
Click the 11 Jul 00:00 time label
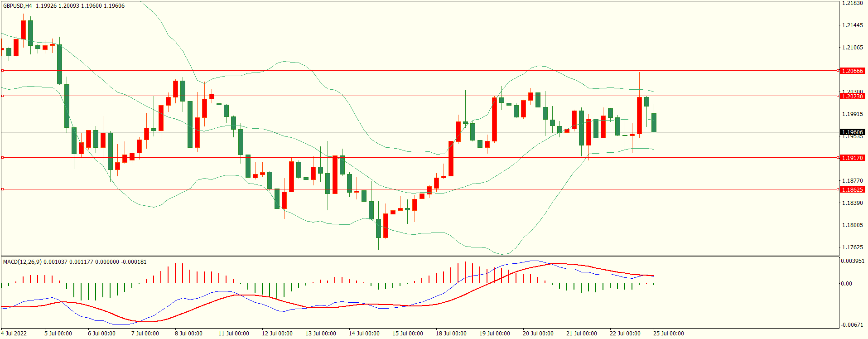point(233,334)
